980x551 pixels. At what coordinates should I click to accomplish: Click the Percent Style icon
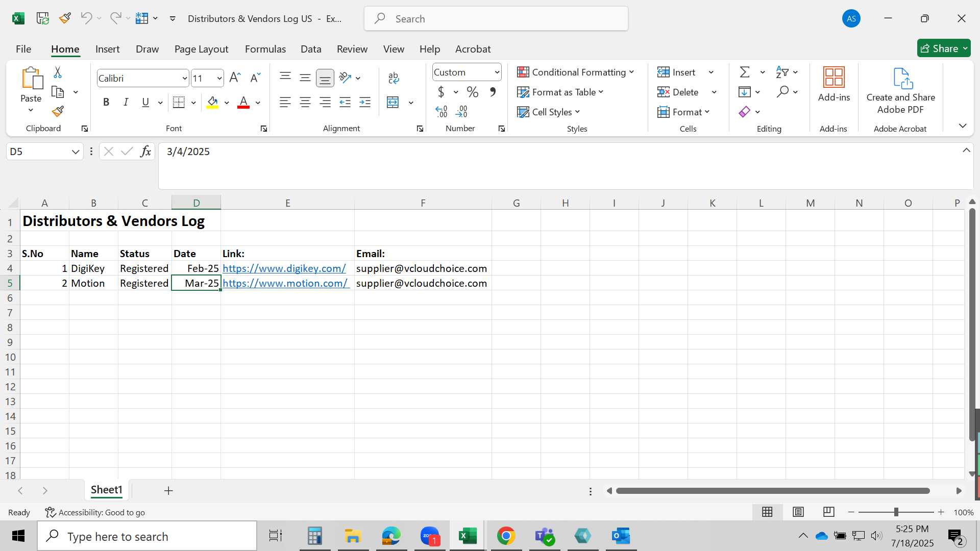pyautogui.click(x=472, y=92)
